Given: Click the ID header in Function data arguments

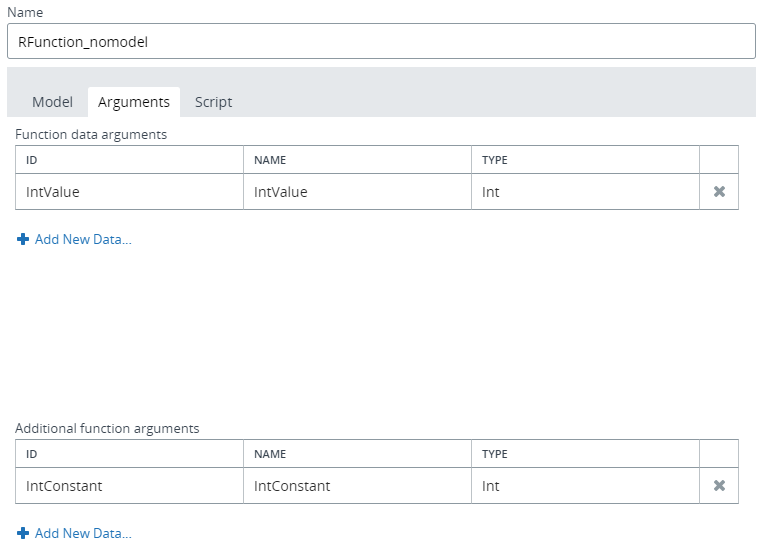Looking at the screenshot, I should (129, 160).
